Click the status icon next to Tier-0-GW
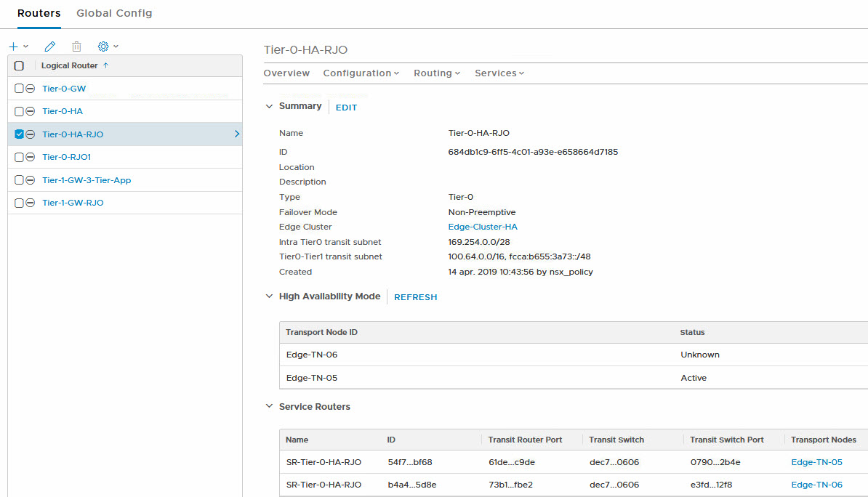 point(31,89)
